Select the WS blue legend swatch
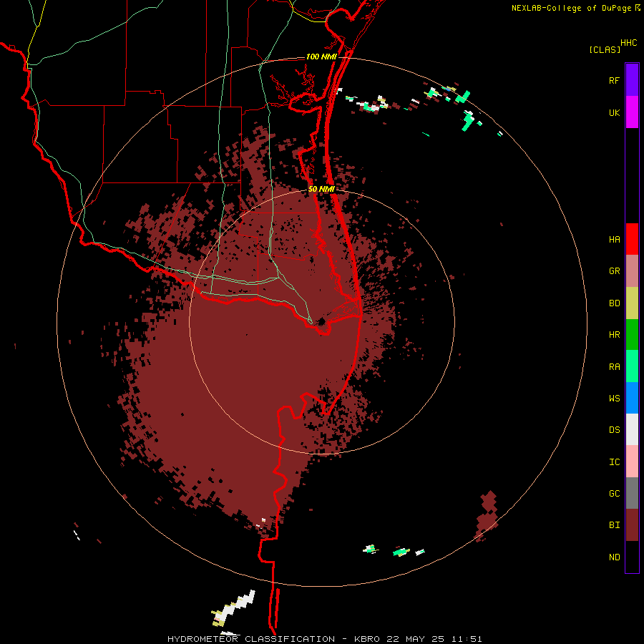 632,398
